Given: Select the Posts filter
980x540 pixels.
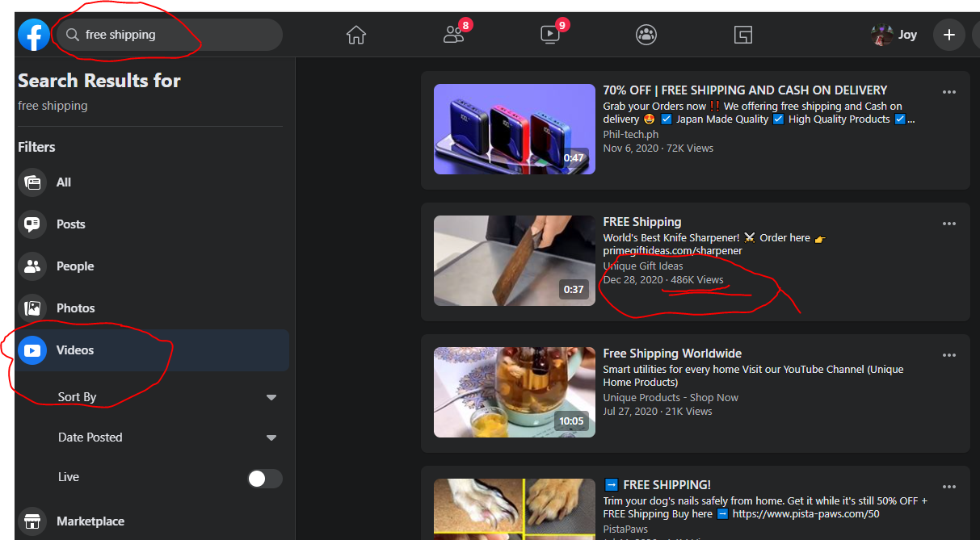Looking at the screenshot, I should click(x=153, y=224).
